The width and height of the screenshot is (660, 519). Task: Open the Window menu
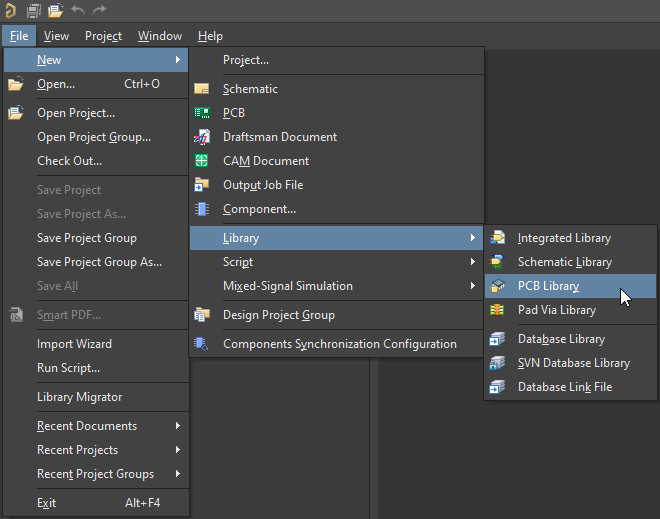(x=160, y=36)
